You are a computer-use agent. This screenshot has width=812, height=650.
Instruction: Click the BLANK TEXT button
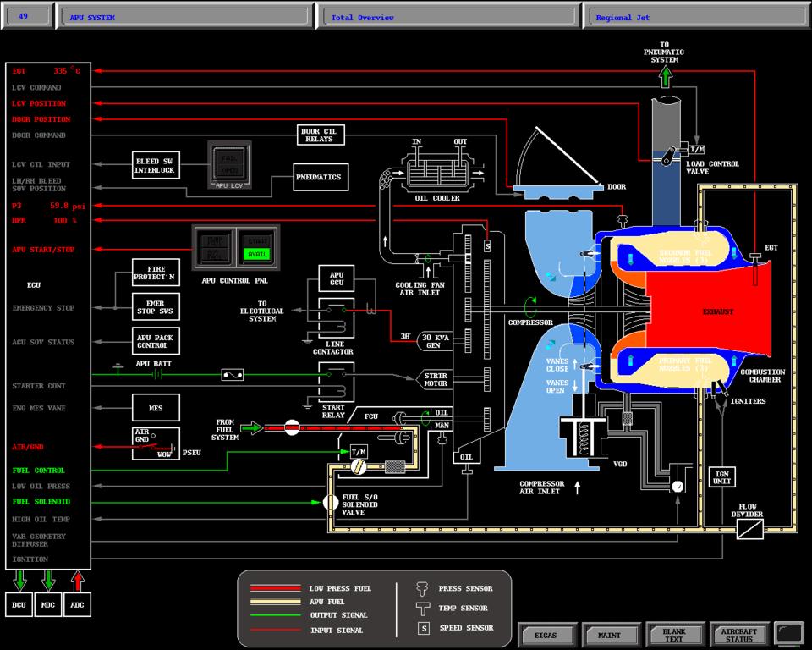click(x=673, y=635)
